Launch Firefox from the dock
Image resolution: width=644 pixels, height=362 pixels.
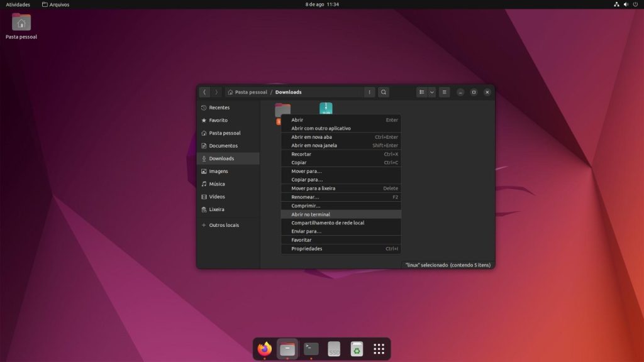[x=265, y=348]
